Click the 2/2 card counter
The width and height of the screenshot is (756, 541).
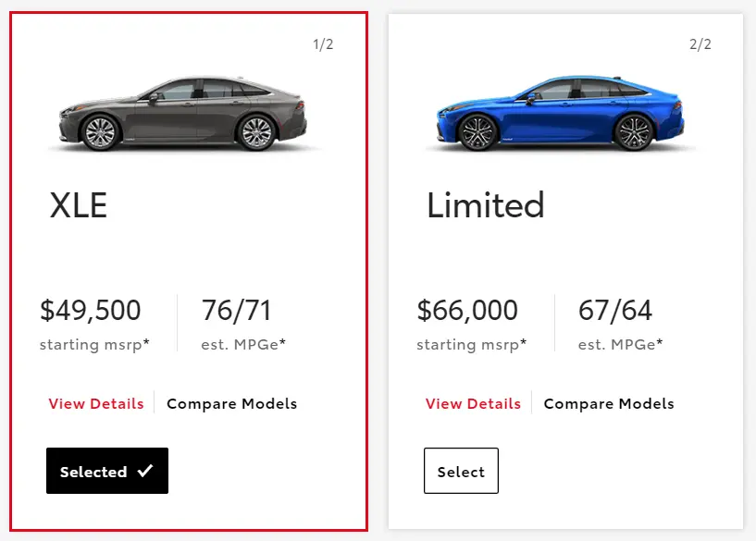(700, 44)
